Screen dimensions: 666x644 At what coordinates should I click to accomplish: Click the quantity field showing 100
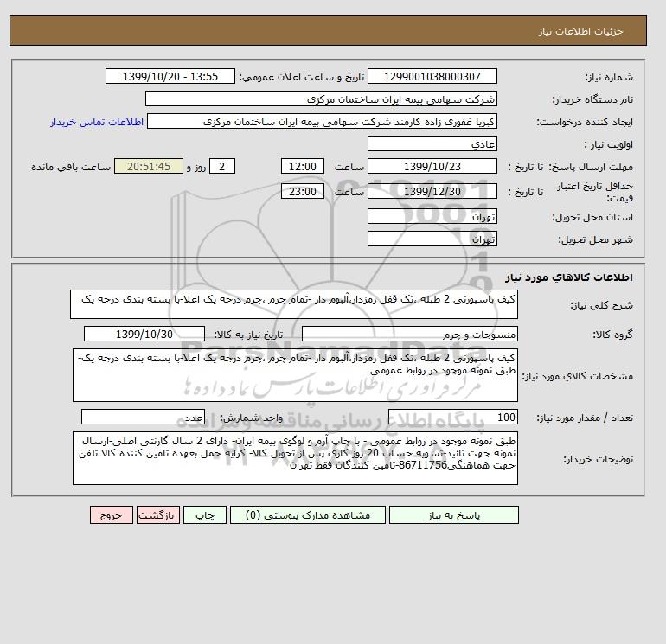tap(452, 417)
